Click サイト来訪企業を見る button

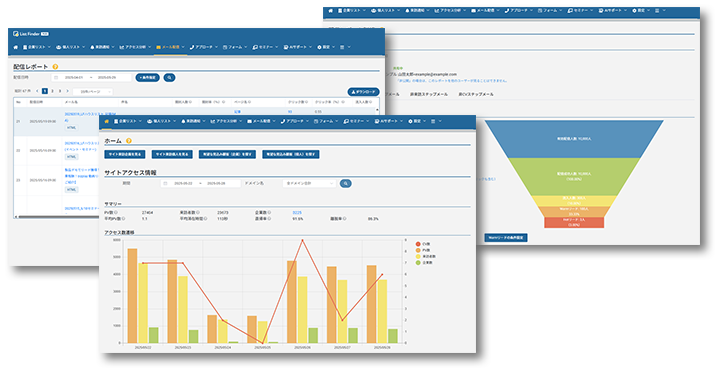[125, 154]
